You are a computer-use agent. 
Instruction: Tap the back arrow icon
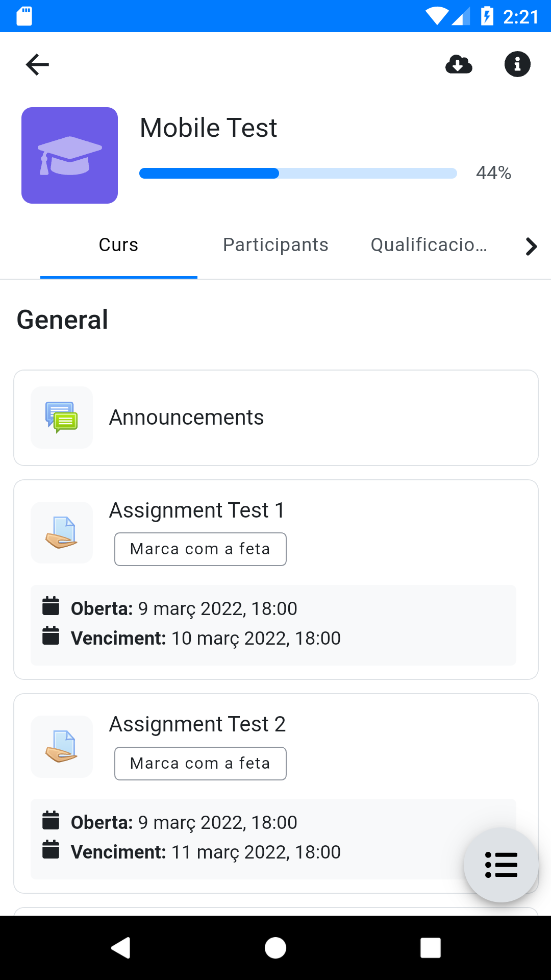pyautogui.click(x=37, y=65)
